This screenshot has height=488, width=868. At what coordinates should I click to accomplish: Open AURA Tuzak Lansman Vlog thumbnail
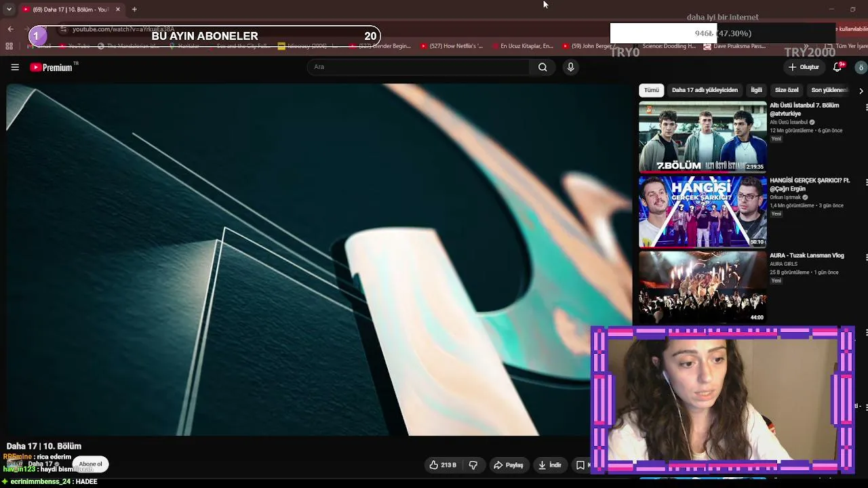point(703,287)
